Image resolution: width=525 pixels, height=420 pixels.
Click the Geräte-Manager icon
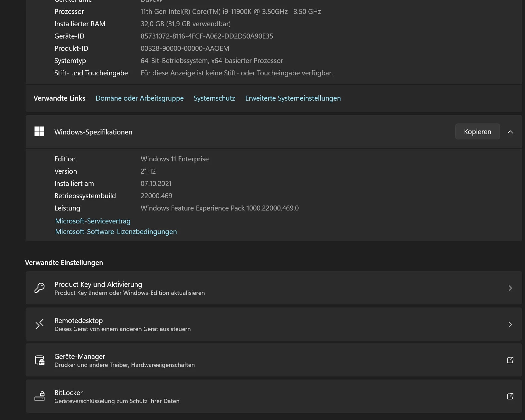click(40, 360)
